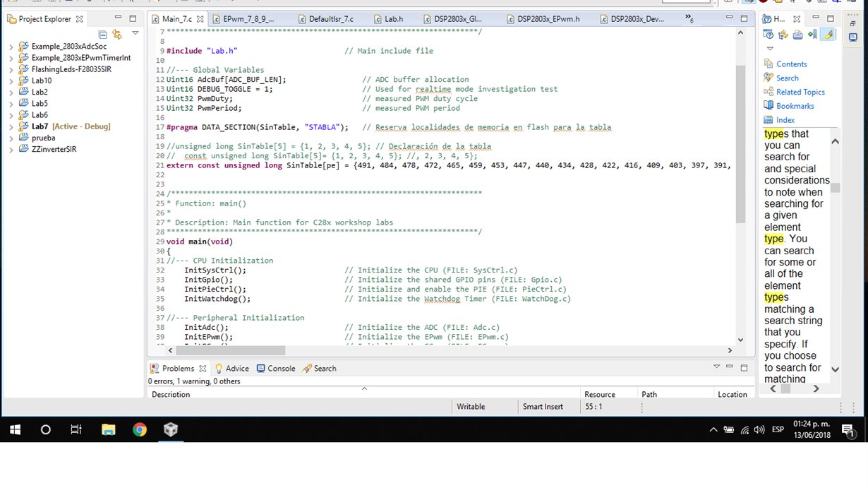Click the Lab10 project icon

click(x=23, y=81)
